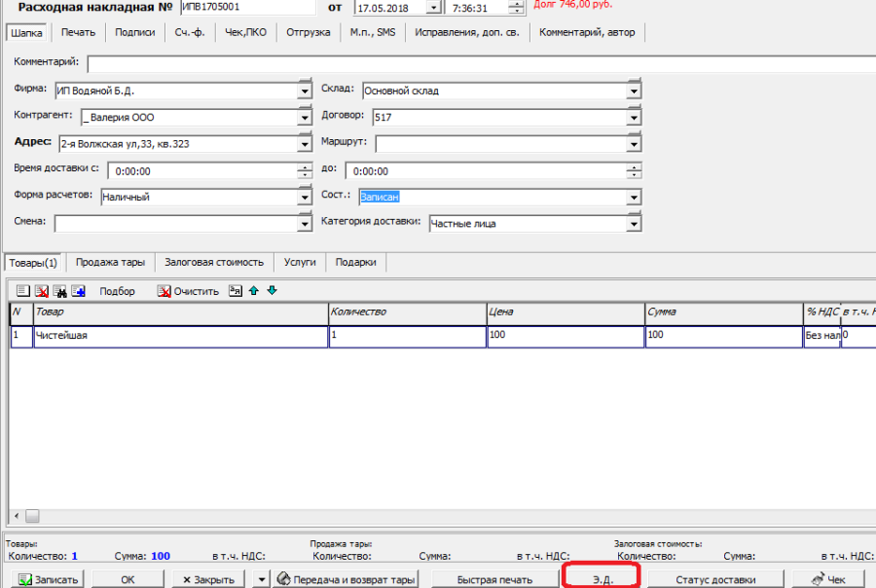Click the sort icon beside Очистить
876x588 pixels.
(x=235, y=291)
